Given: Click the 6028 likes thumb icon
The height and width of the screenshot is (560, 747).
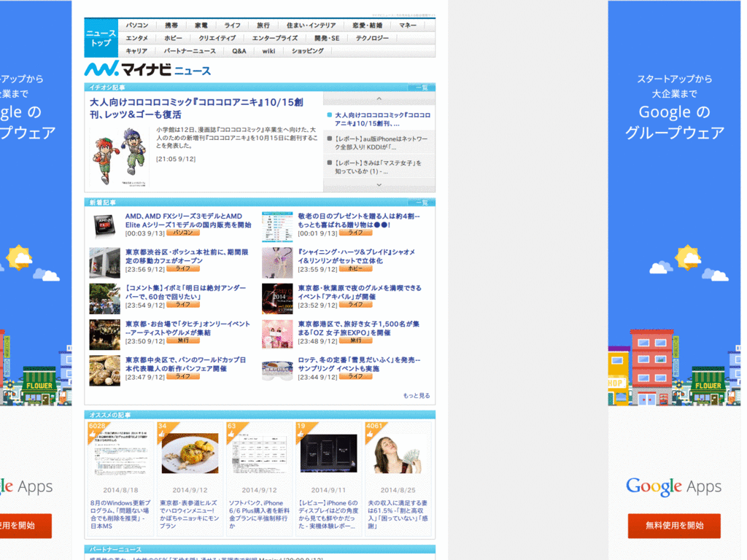Looking at the screenshot, I should [x=93, y=435].
